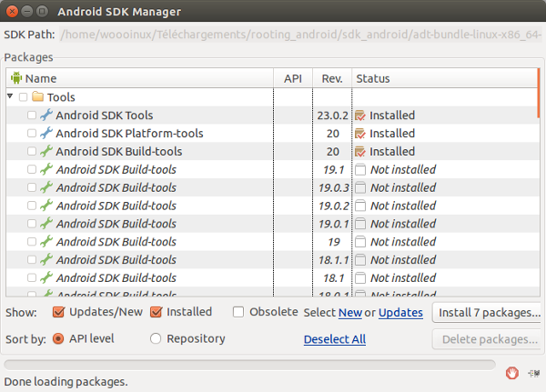Uncheck the Updates/New filter
This screenshot has height=392, width=546.
58,312
